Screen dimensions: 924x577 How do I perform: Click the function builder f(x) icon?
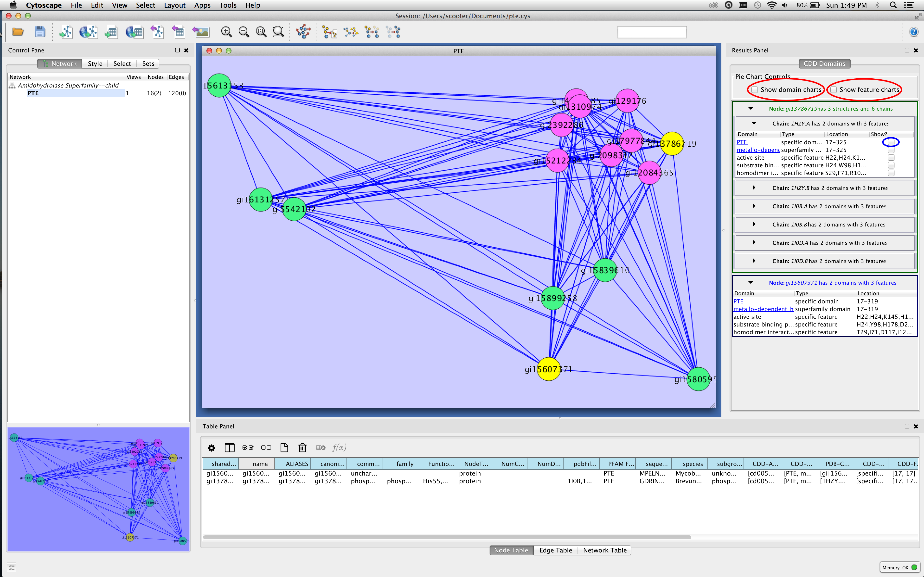339,448
